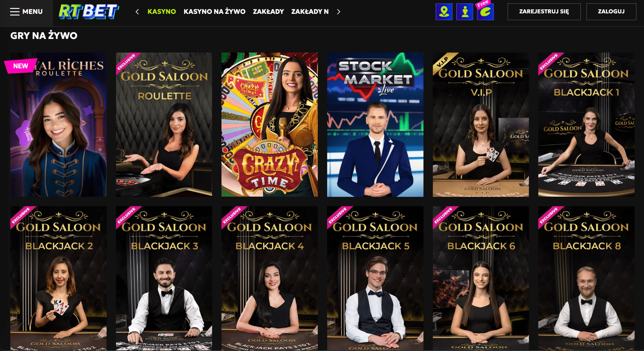Image resolution: width=644 pixels, height=351 pixels.
Task: Open Gold Saloon Blackjack 1
Action: point(586,125)
